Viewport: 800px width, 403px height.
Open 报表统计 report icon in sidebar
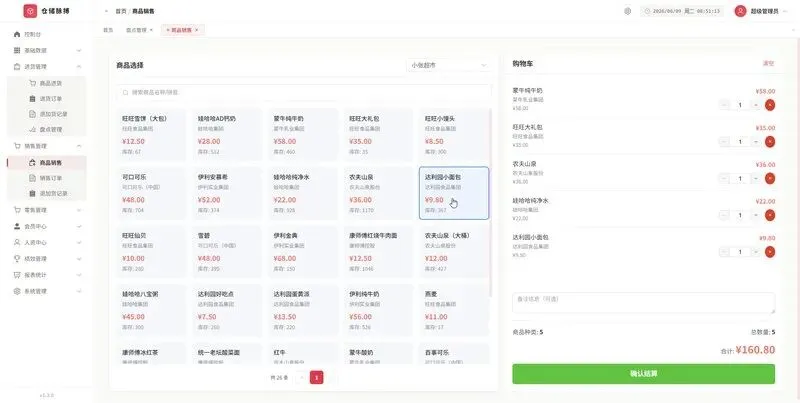(x=17, y=275)
